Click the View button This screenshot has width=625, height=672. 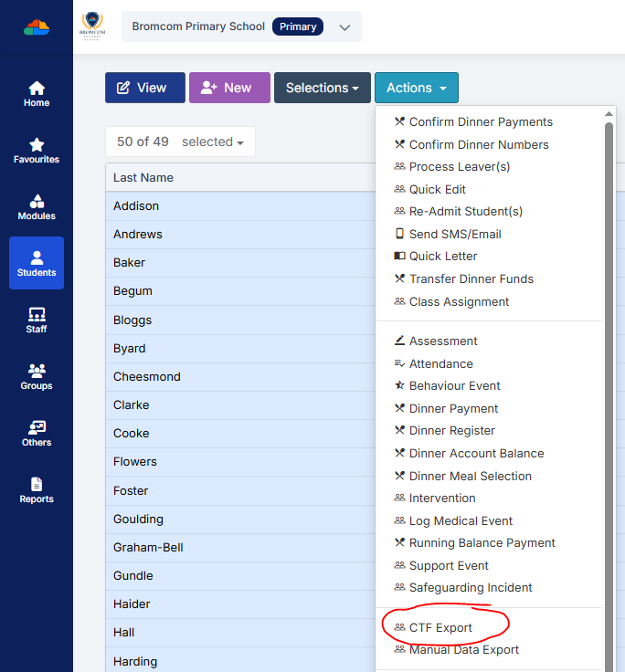pos(144,88)
